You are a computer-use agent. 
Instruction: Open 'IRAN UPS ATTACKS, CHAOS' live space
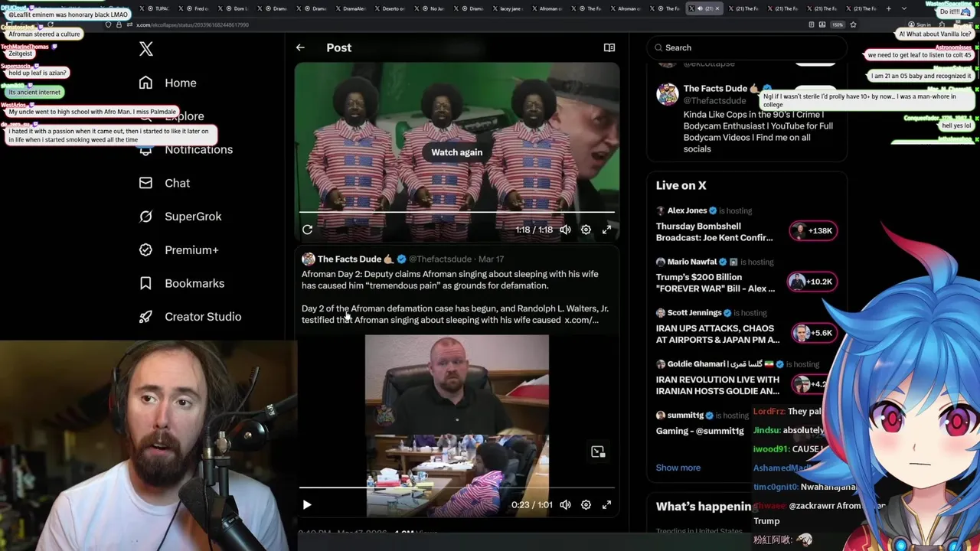click(x=717, y=334)
